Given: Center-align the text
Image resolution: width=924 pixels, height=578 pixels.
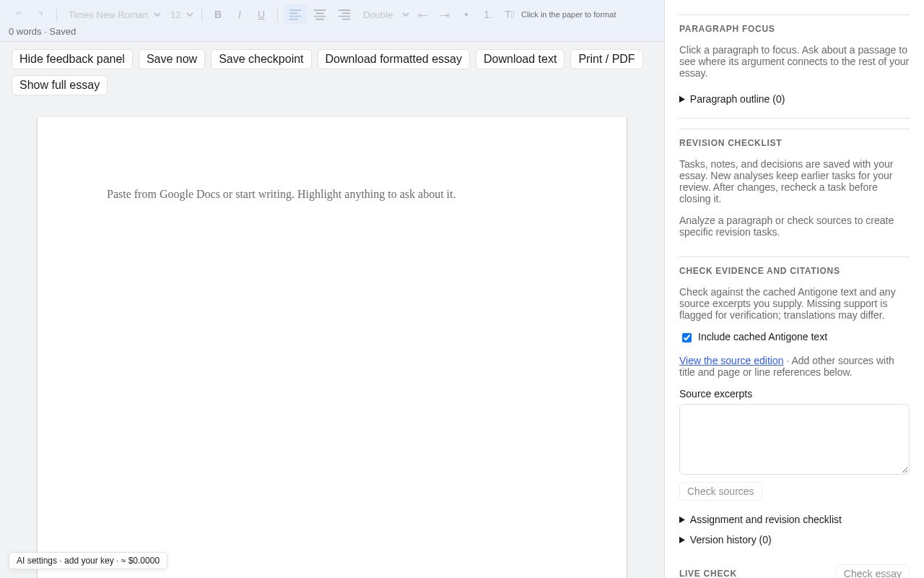Looking at the screenshot, I should (320, 14).
